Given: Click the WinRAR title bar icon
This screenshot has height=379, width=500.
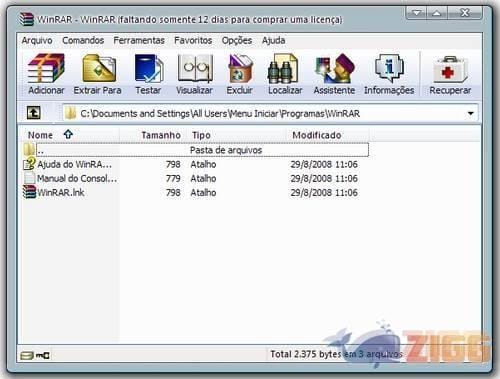Looking at the screenshot, I should 27,19.
